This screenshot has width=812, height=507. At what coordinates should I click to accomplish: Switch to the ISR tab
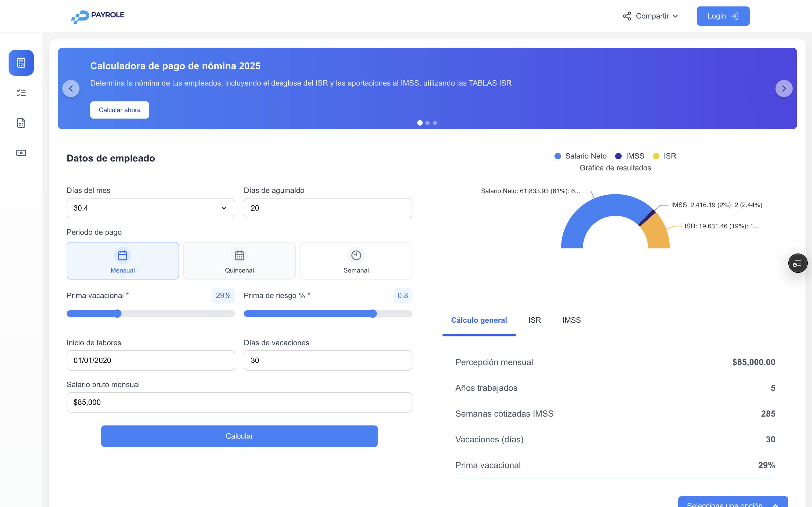pos(534,320)
